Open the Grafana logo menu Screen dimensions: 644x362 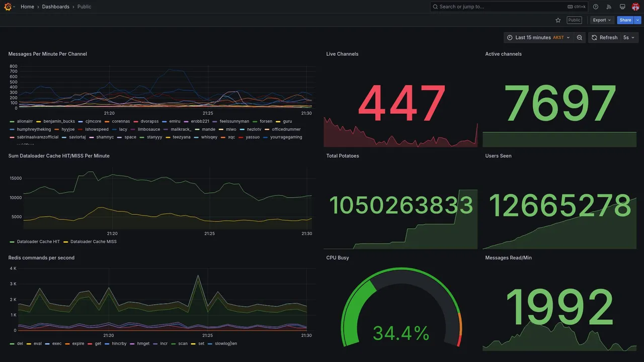click(x=8, y=7)
